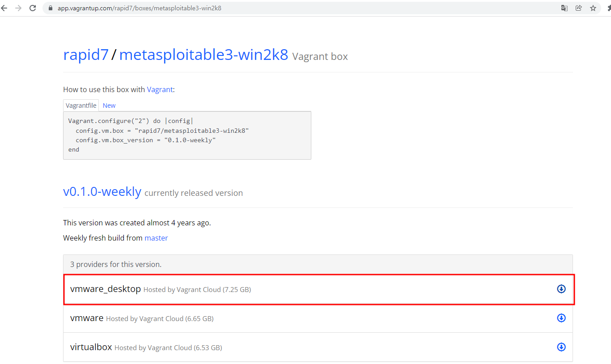Viewport: 611px width, 364px height.
Task: Open the v0.1.0-weekly version link
Action: point(102,191)
